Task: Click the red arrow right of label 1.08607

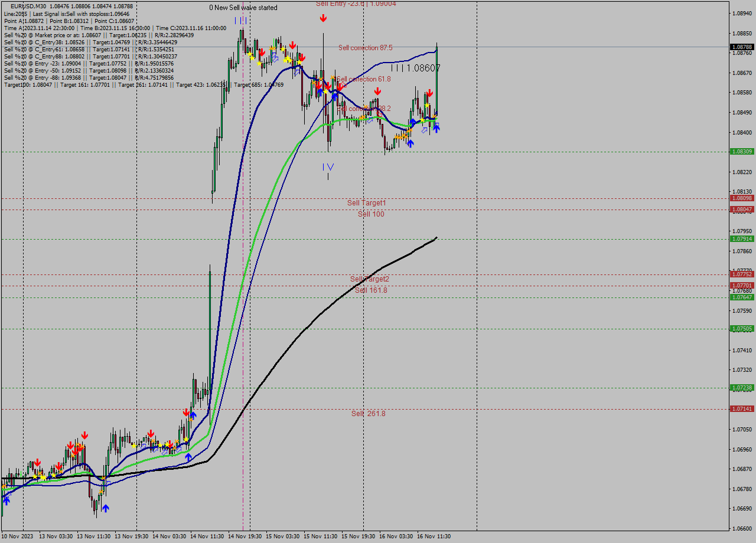Action: pos(430,93)
